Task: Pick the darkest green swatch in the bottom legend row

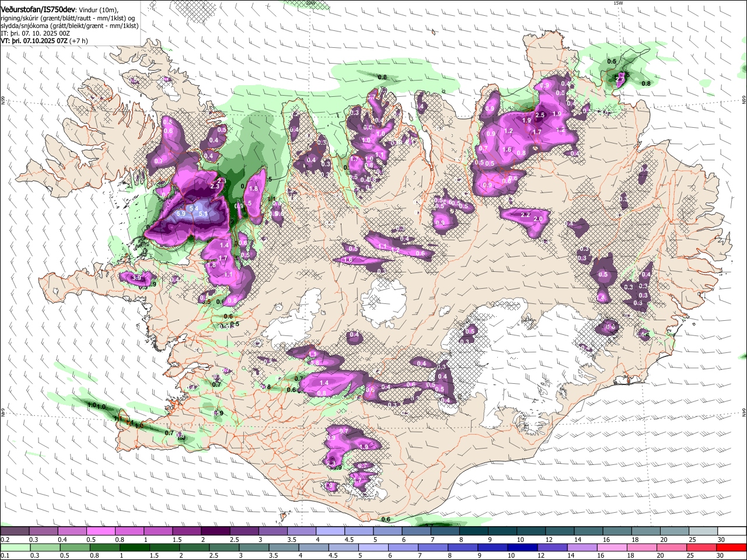Action: 135,547
